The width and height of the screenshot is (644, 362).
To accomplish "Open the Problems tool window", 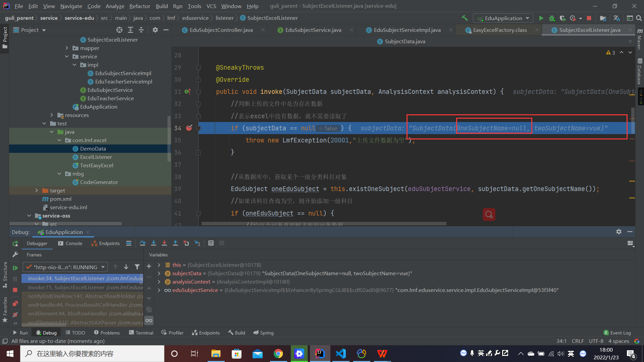I will pos(107,333).
